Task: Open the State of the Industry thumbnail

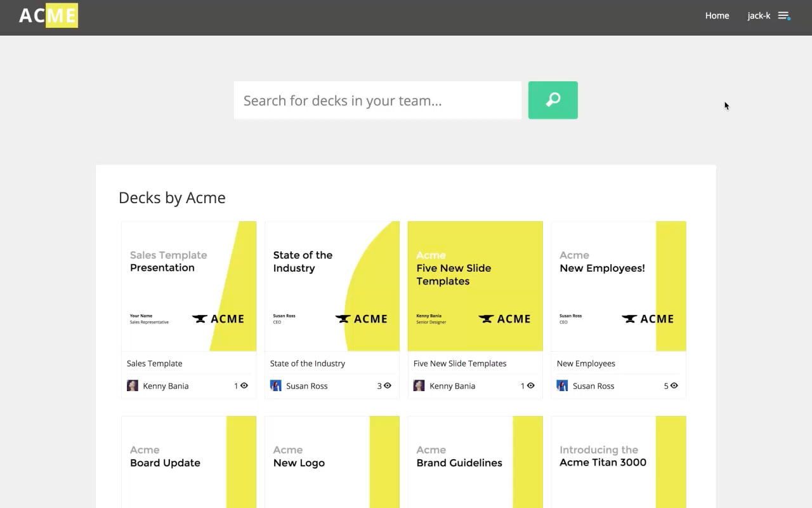Action: click(x=332, y=286)
